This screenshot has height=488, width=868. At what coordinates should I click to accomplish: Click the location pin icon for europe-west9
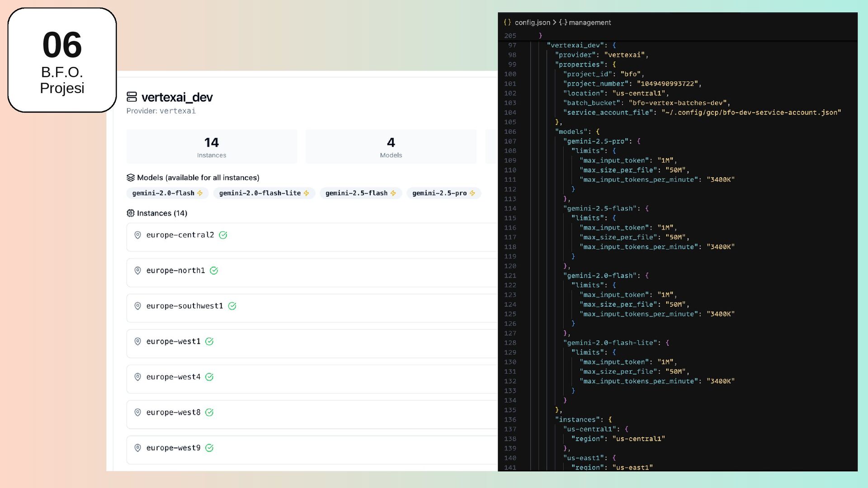[x=138, y=448]
